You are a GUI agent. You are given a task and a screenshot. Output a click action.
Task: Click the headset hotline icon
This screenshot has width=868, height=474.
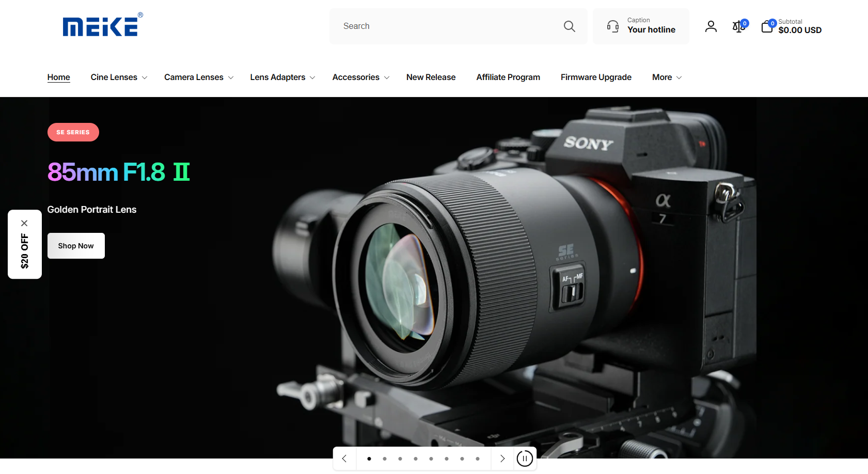pos(613,26)
